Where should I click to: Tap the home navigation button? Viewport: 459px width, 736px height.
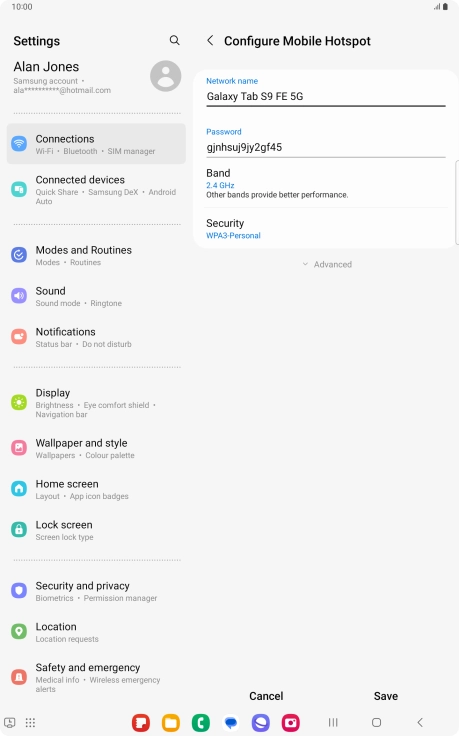tap(376, 722)
